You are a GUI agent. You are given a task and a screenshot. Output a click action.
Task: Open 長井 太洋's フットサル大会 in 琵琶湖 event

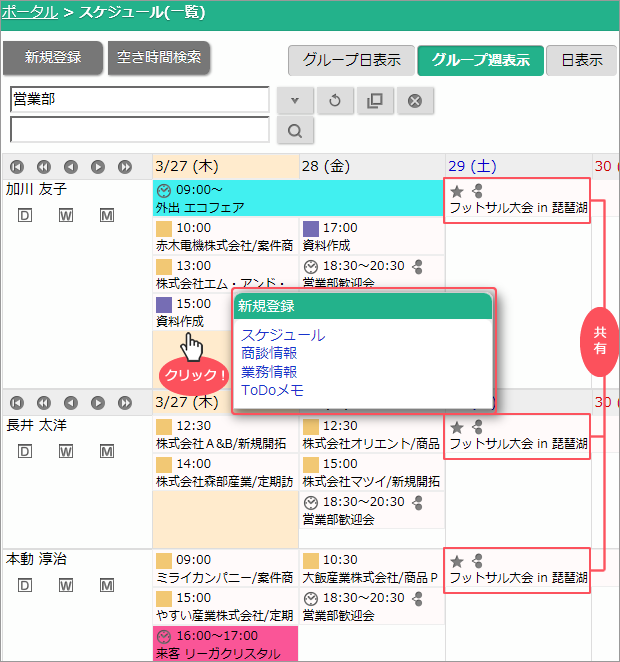[x=517, y=436]
